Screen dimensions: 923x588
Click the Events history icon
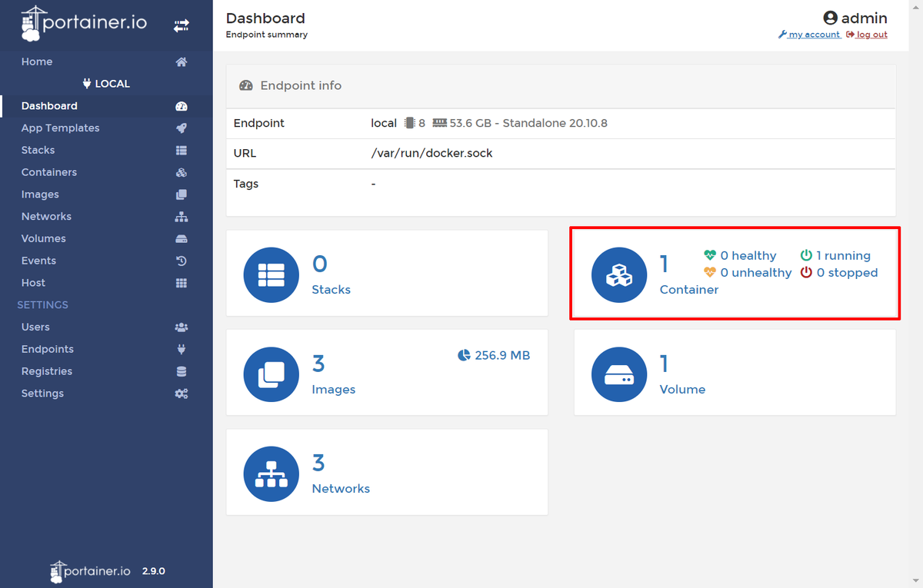click(182, 261)
